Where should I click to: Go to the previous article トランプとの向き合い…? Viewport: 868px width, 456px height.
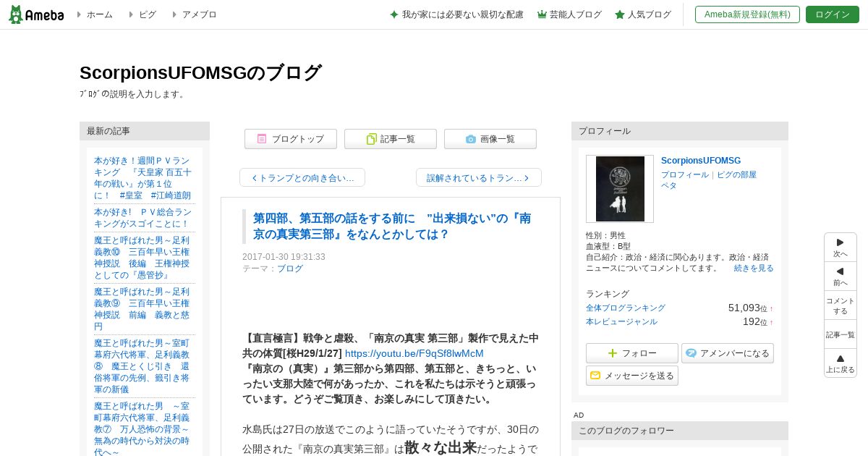click(x=302, y=177)
